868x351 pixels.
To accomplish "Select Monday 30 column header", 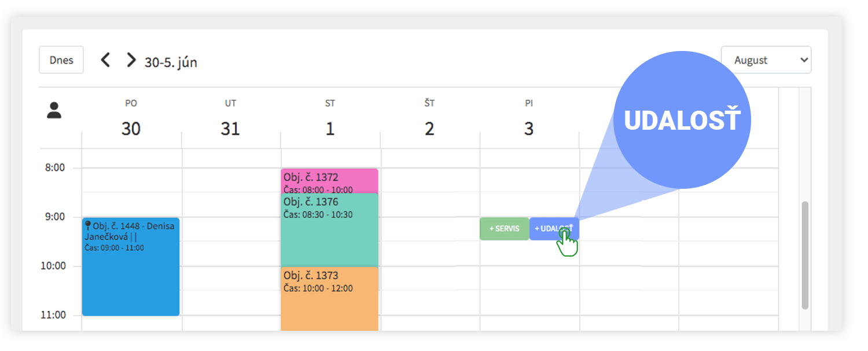I will click(131, 118).
